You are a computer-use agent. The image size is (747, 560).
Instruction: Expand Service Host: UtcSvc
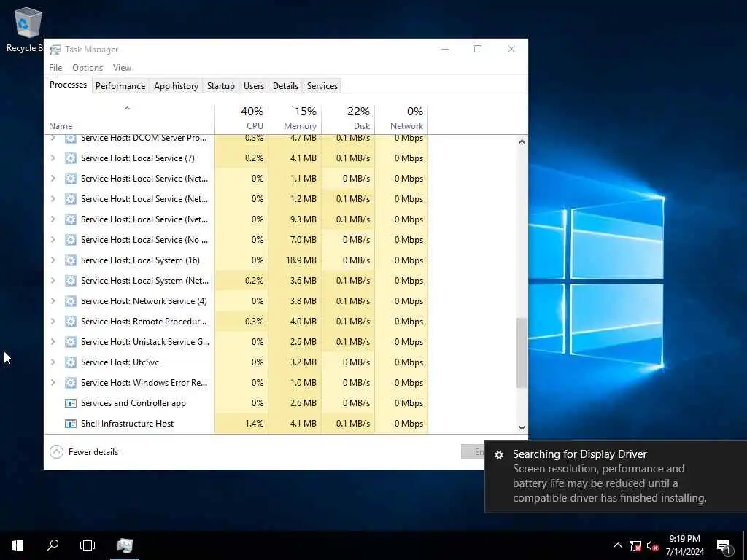(53, 362)
